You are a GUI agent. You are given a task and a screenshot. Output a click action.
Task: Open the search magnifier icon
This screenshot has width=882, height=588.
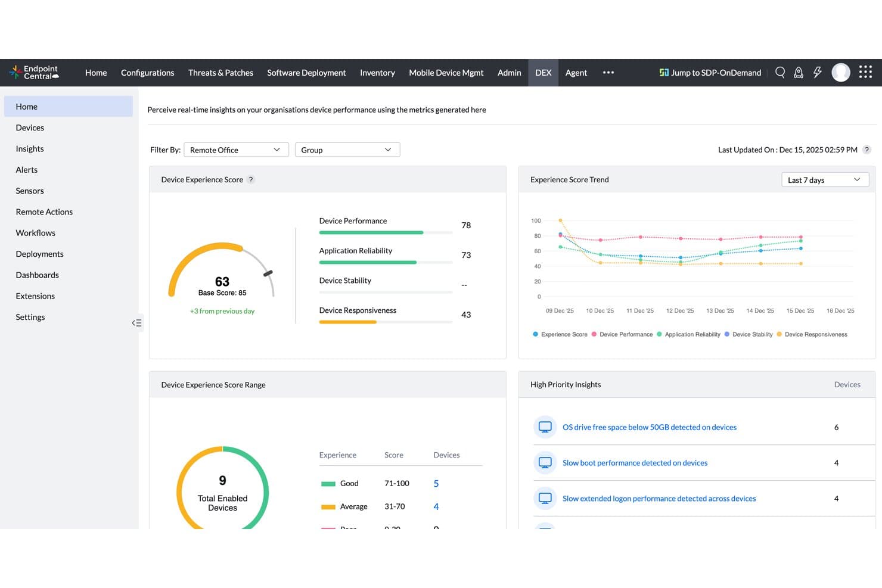click(779, 73)
